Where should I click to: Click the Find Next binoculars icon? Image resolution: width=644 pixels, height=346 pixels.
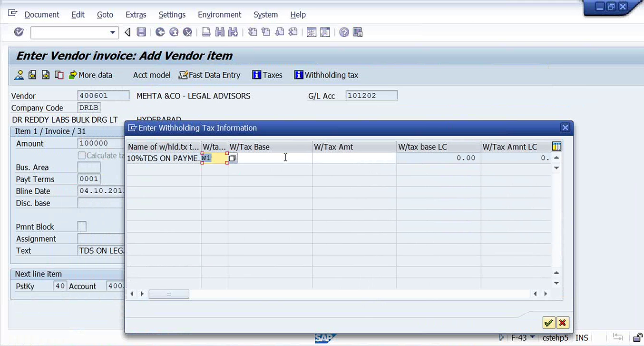[x=233, y=32]
